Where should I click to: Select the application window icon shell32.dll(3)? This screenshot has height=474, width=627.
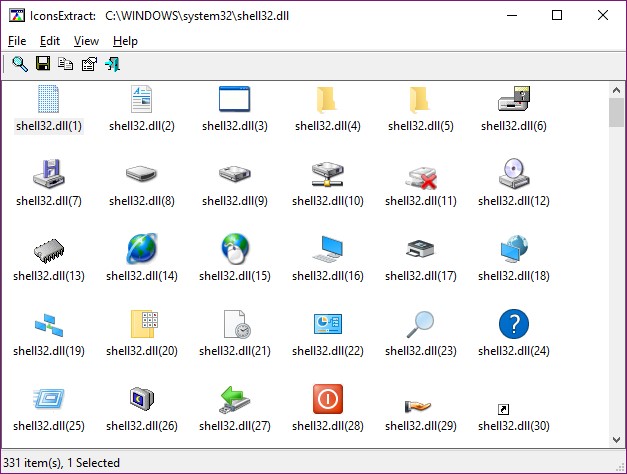click(234, 99)
